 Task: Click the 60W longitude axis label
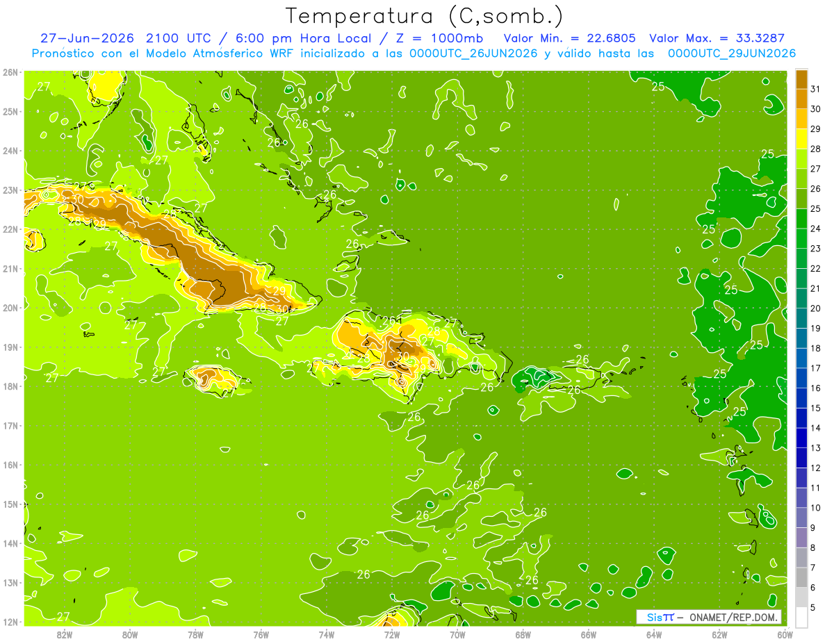point(785,634)
